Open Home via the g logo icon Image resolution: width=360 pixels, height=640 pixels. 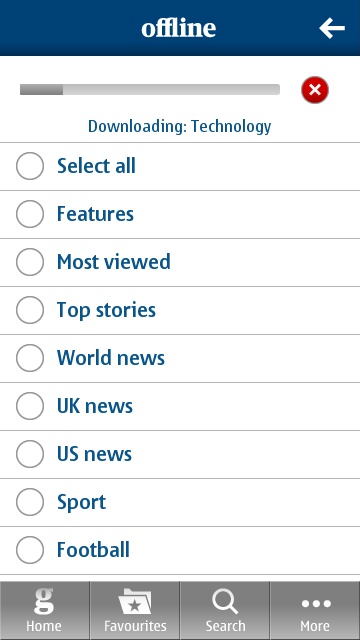click(x=44, y=601)
